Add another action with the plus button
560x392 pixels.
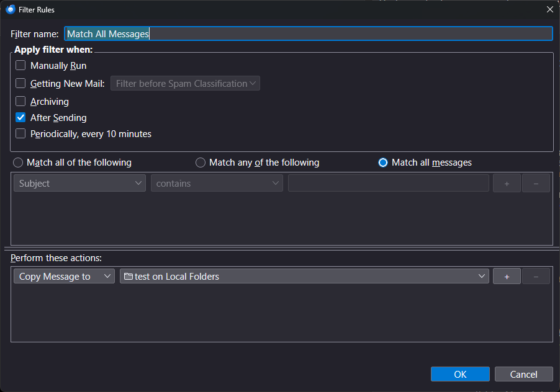click(x=507, y=277)
